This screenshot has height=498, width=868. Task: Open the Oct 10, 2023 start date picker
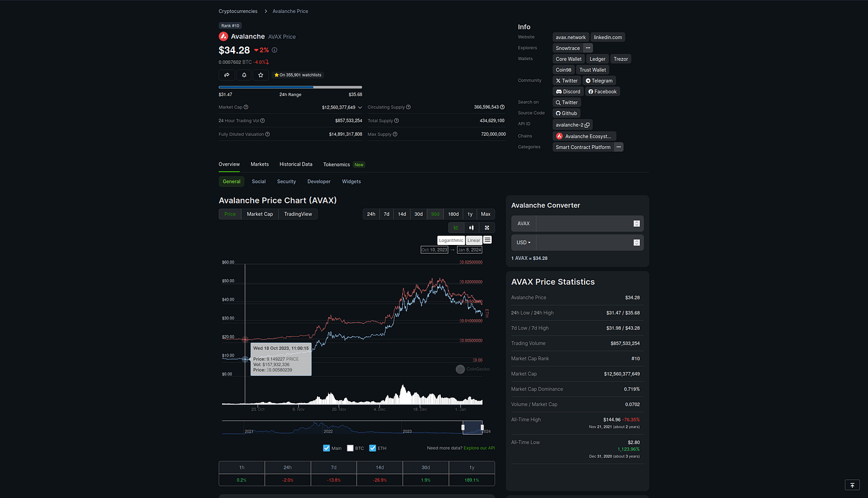click(x=434, y=250)
